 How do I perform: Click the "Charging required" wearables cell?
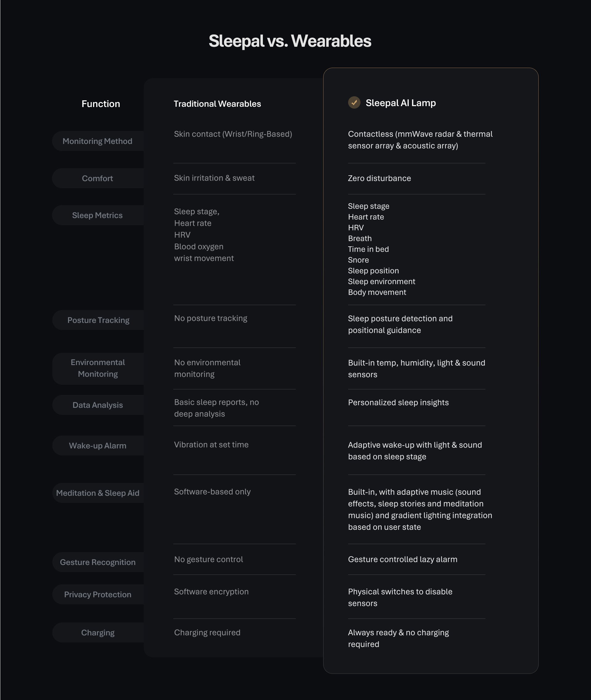tap(207, 632)
